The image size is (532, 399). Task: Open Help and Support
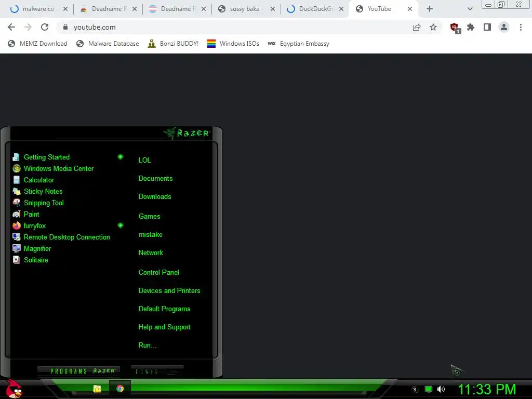click(164, 327)
